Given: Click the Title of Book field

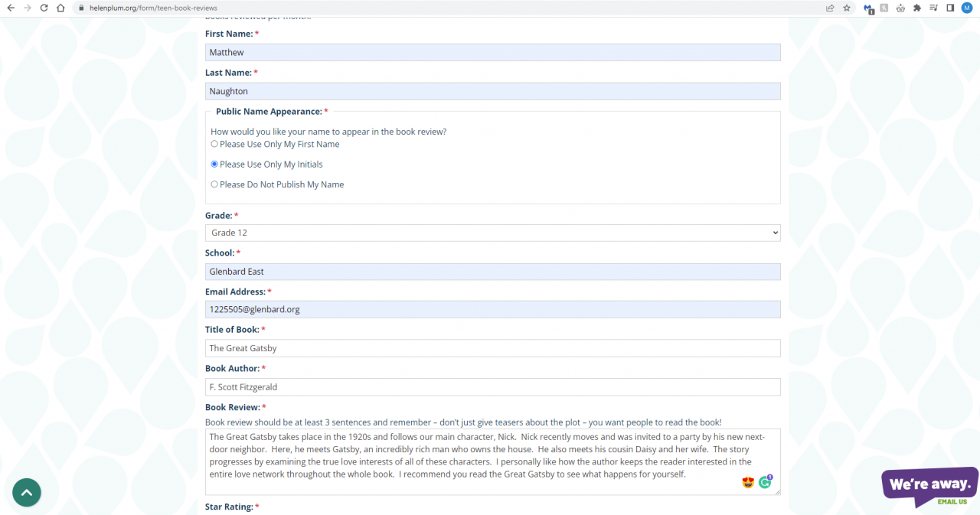Looking at the screenshot, I should pyautogui.click(x=493, y=348).
